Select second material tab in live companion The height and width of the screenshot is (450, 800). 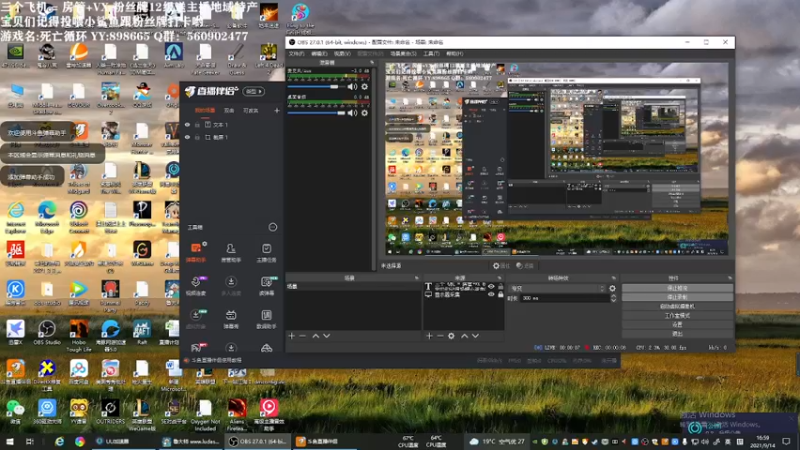tap(229, 110)
